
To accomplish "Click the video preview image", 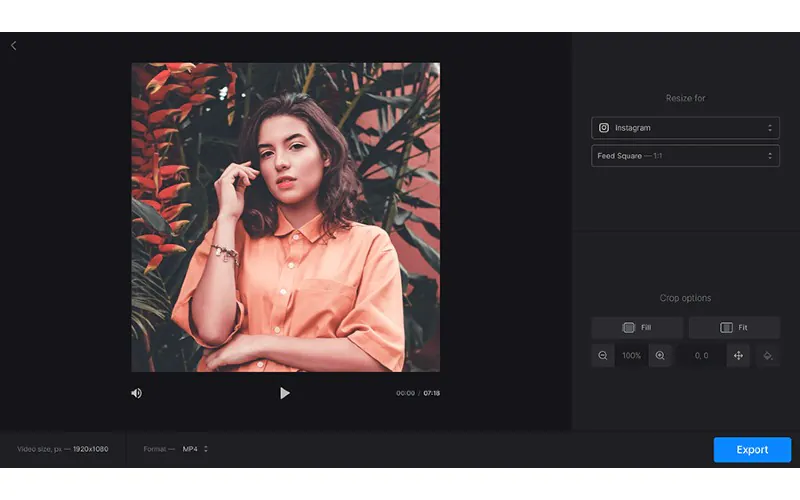I will (285, 217).
